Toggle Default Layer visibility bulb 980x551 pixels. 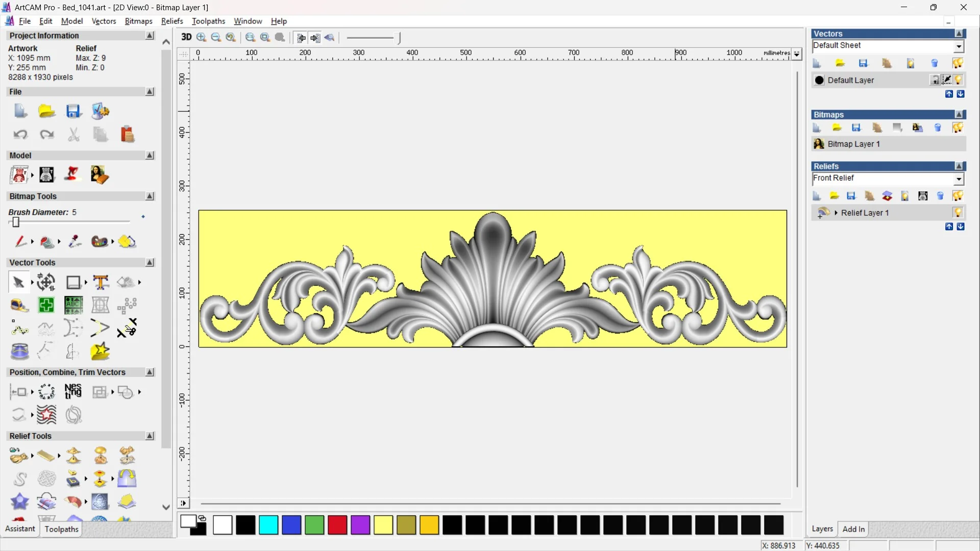(958, 80)
